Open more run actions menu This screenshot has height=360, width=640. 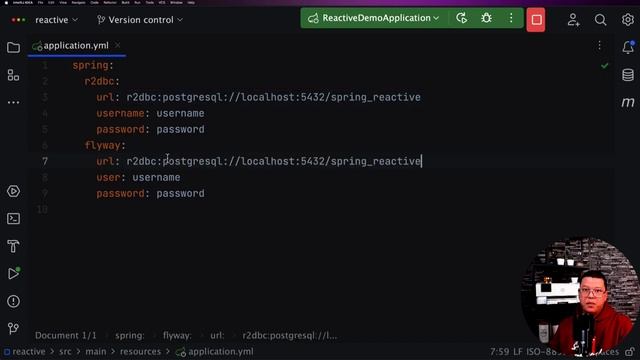tap(511, 18)
